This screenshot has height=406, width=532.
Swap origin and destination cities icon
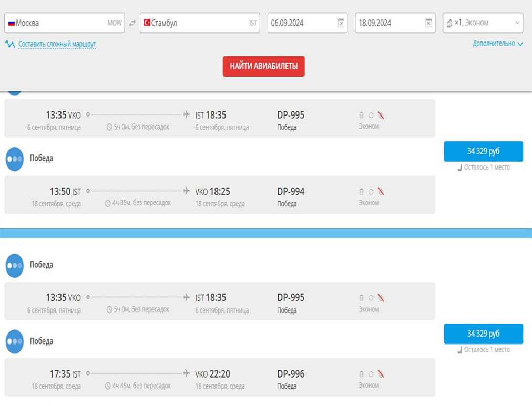point(132,23)
